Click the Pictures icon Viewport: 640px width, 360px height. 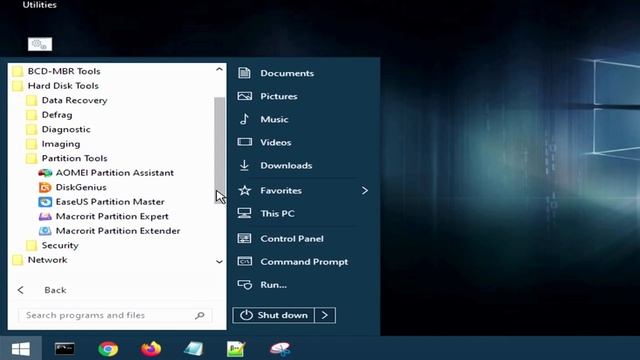coord(244,96)
